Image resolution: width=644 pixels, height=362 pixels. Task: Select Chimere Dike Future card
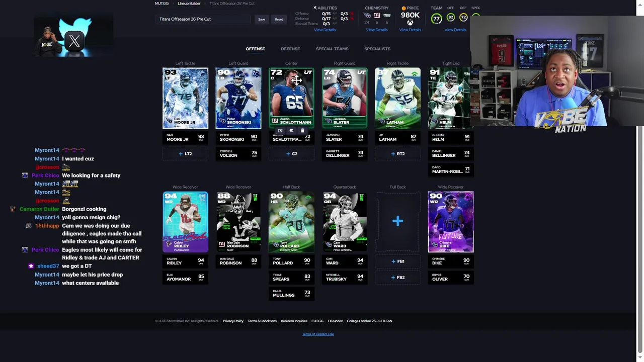[451, 222]
